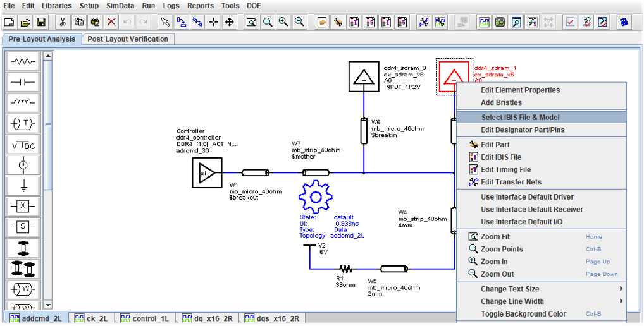Open the File menu
644x326 pixels.
9,6
